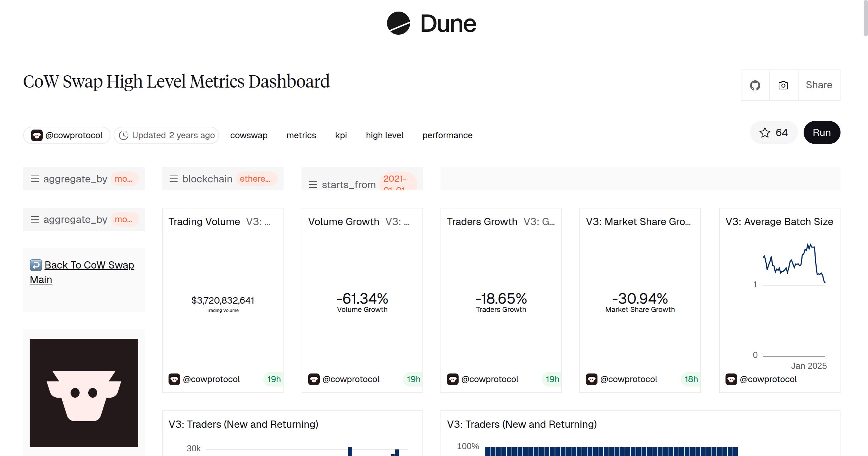Image resolution: width=868 pixels, height=456 pixels.
Task: Select the performance tag
Action: pyautogui.click(x=447, y=135)
